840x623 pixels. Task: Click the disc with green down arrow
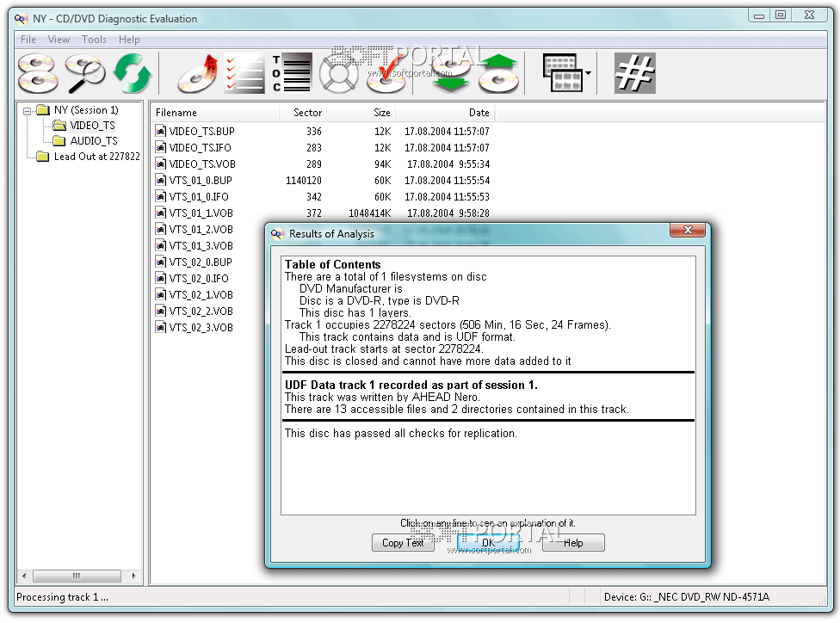[x=450, y=73]
